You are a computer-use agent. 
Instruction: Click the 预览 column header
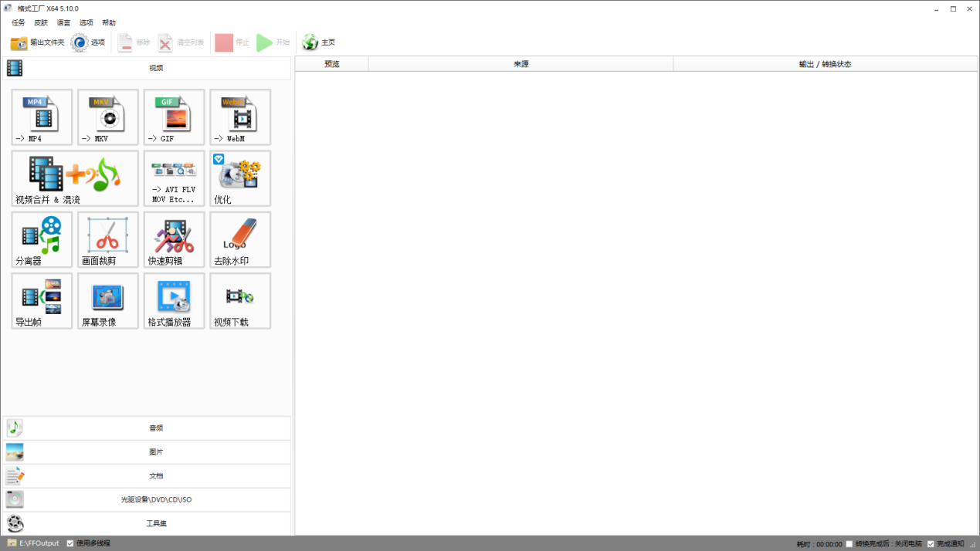332,64
